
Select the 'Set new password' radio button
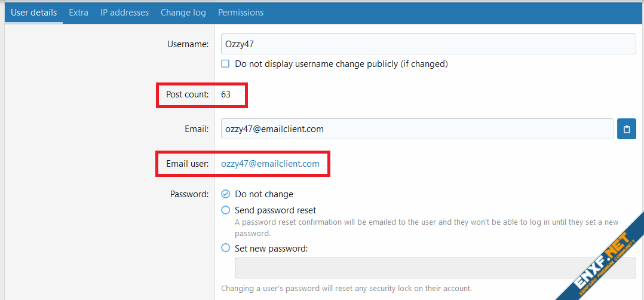[x=226, y=248]
